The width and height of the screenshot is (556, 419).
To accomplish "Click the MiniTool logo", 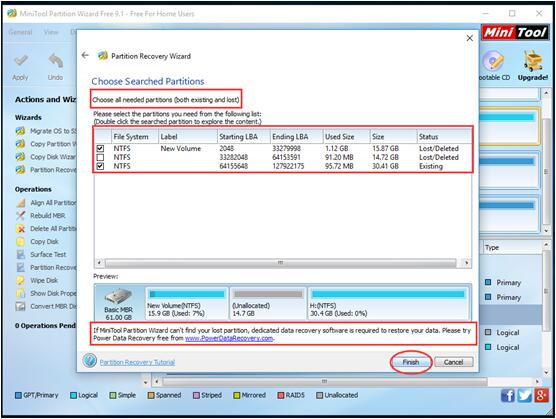I will [x=515, y=32].
